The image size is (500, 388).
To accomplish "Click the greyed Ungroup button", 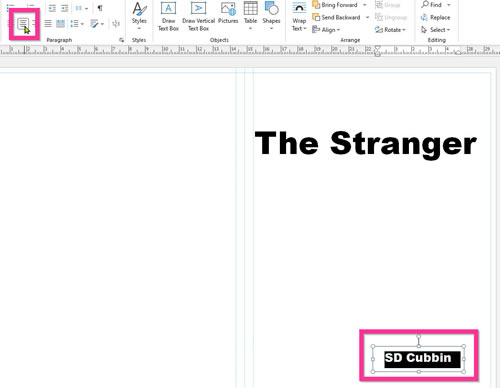I will [x=391, y=17].
